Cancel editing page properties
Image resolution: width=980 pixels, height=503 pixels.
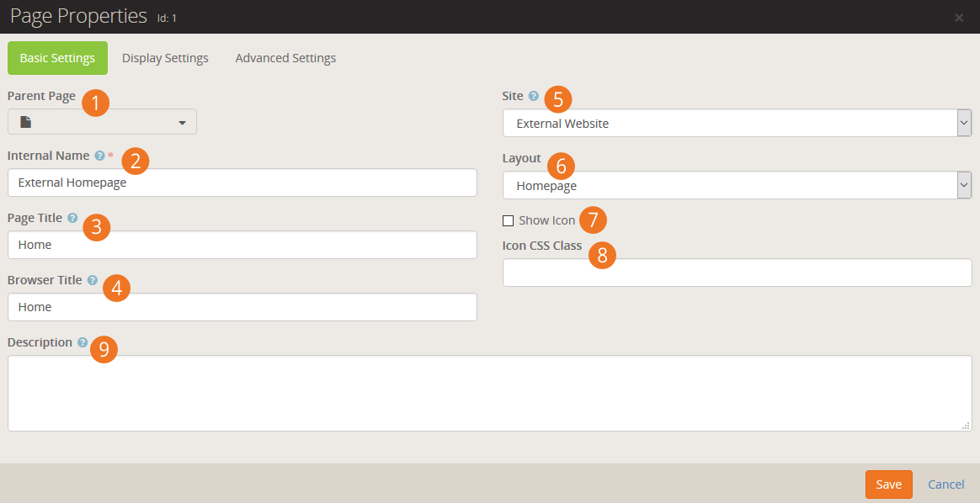point(945,484)
